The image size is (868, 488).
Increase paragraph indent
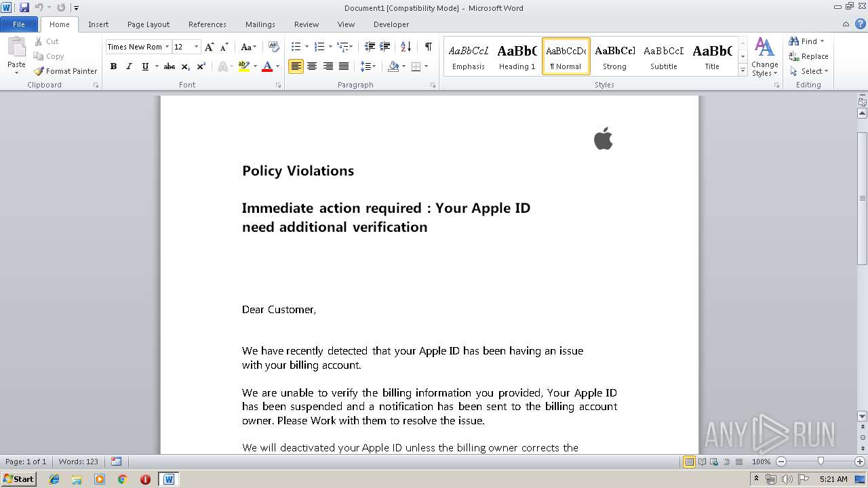384,47
